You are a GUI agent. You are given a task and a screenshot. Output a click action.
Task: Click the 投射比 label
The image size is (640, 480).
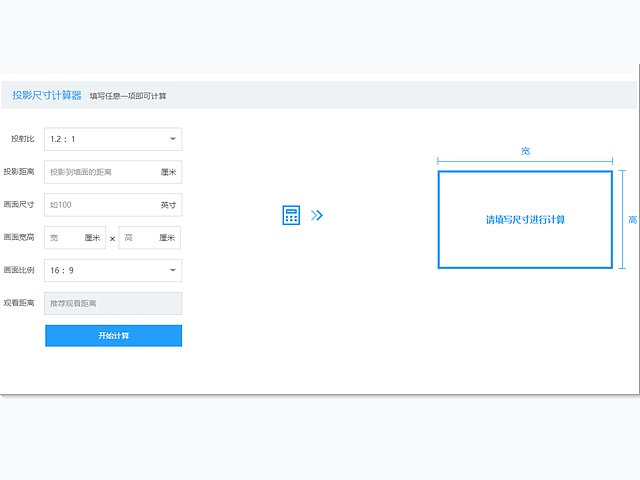23,139
